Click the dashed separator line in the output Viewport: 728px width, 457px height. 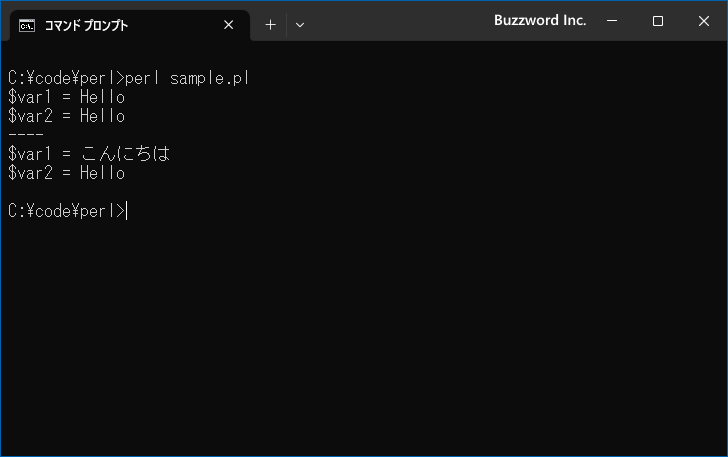(x=26, y=135)
